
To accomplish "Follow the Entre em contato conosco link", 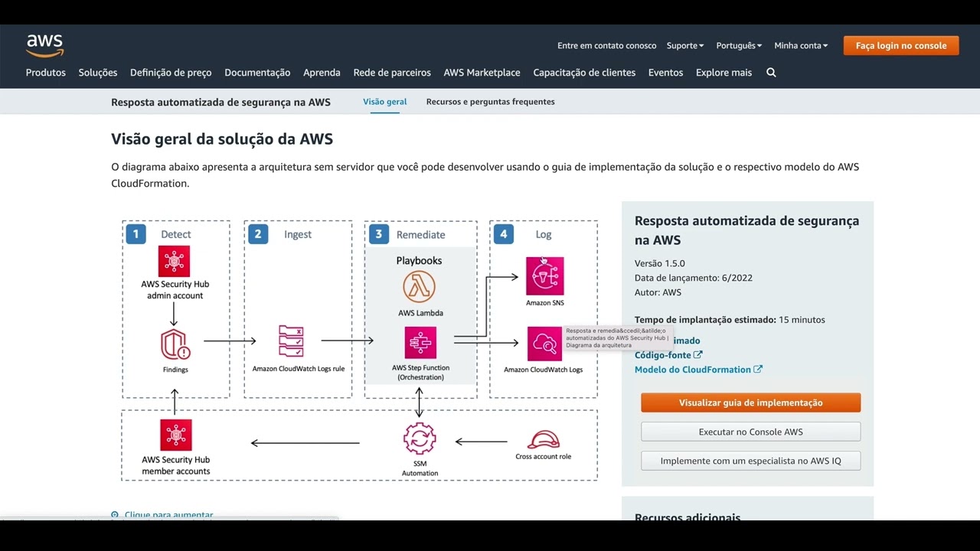I will [x=607, y=46].
